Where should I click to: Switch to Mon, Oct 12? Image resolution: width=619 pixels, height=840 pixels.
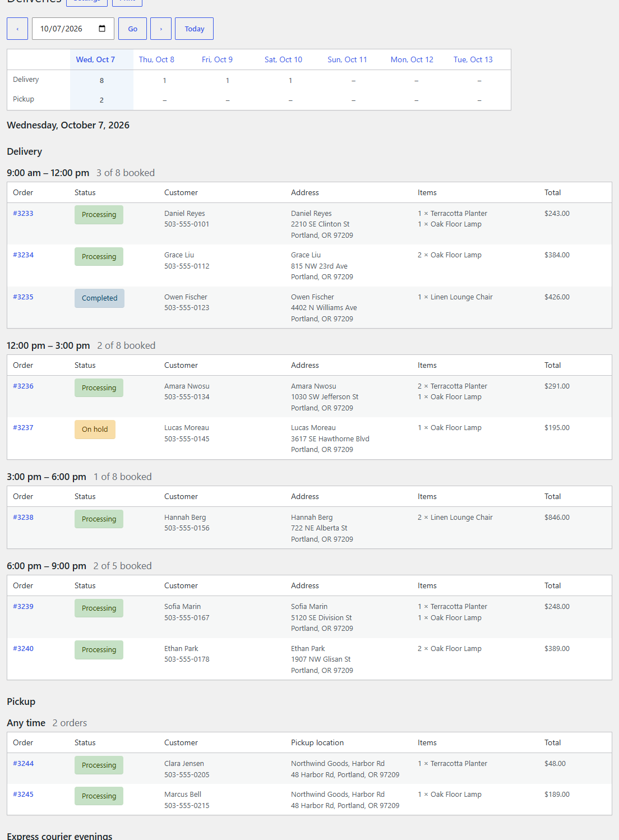pos(412,59)
